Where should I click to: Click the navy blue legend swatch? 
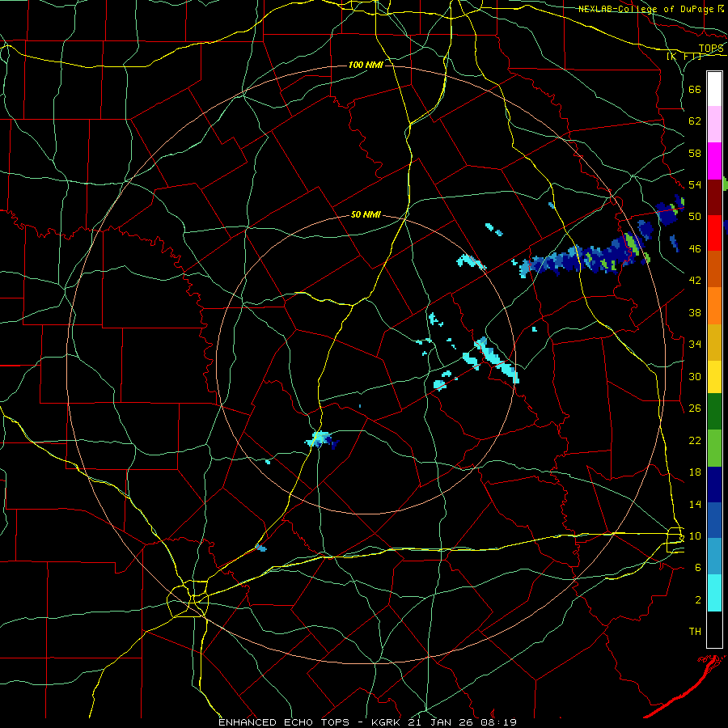coord(714,485)
